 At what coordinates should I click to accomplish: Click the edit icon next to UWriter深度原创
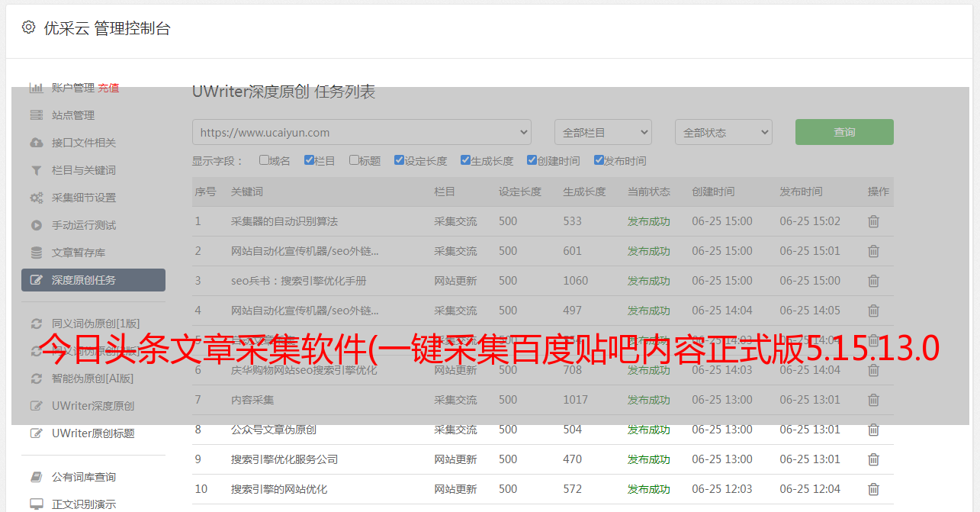[36, 406]
